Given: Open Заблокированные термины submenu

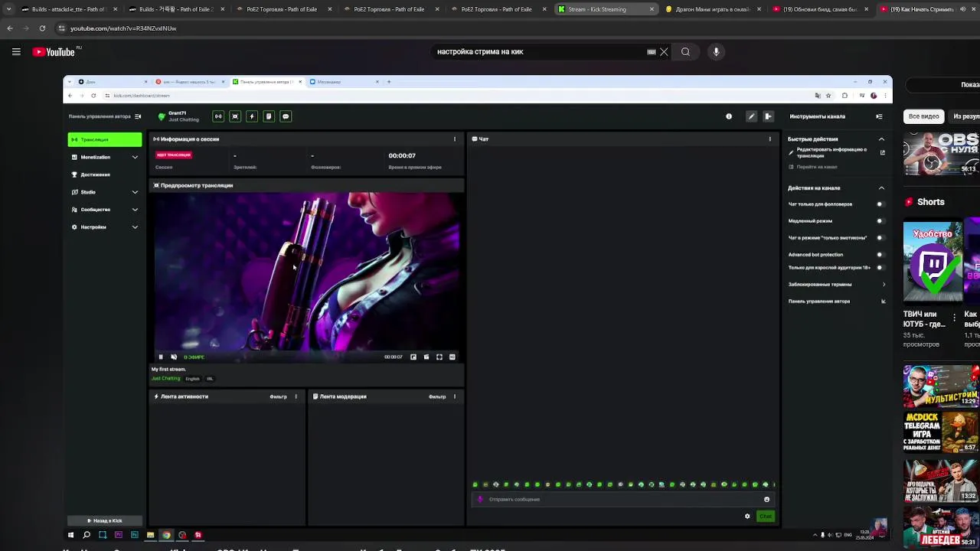Looking at the screenshot, I should 836,285.
